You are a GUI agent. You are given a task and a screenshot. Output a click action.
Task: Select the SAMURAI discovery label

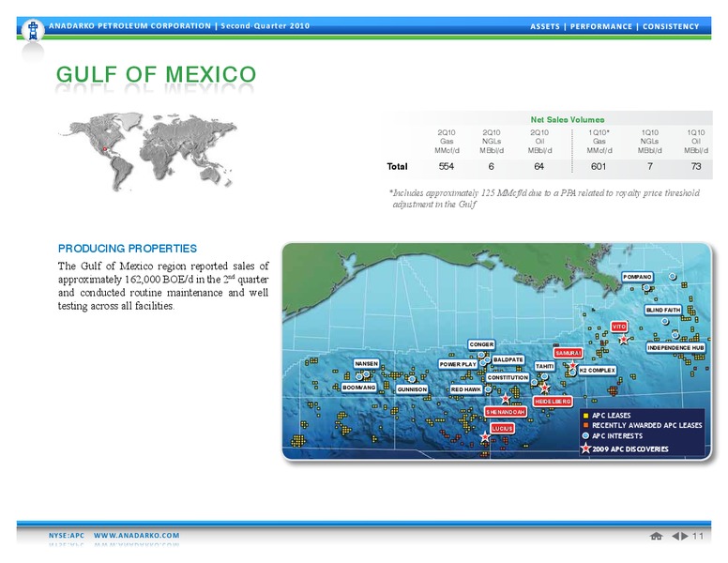pos(568,353)
